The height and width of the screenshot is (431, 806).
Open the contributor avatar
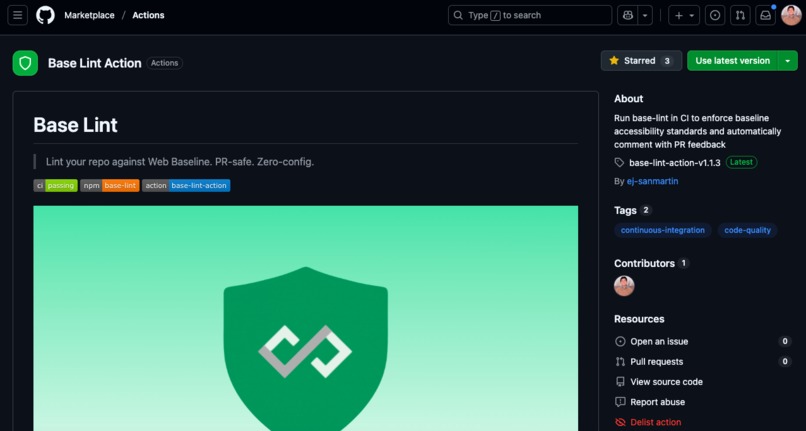(x=624, y=286)
